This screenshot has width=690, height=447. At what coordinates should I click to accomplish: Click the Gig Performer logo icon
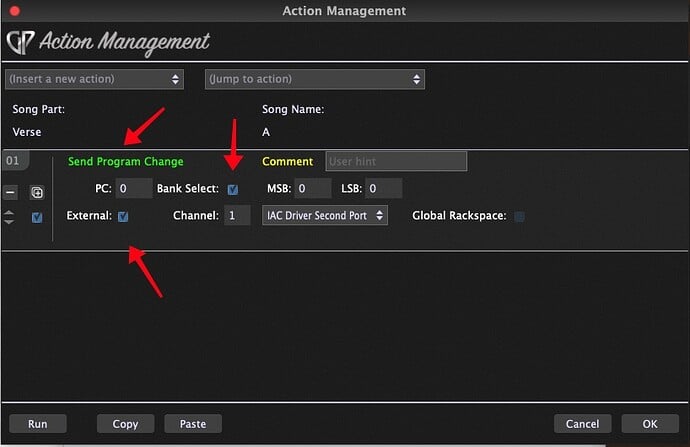coord(20,43)
